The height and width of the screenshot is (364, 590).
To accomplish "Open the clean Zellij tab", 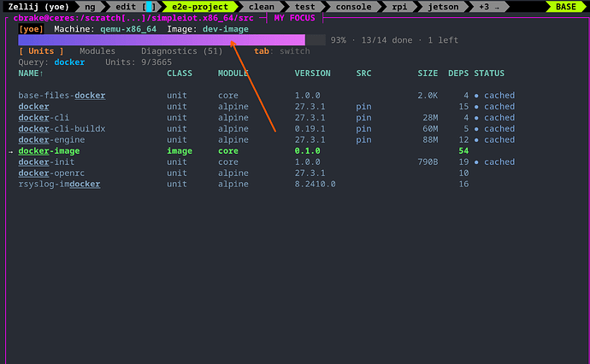I will tap(261, 7).
